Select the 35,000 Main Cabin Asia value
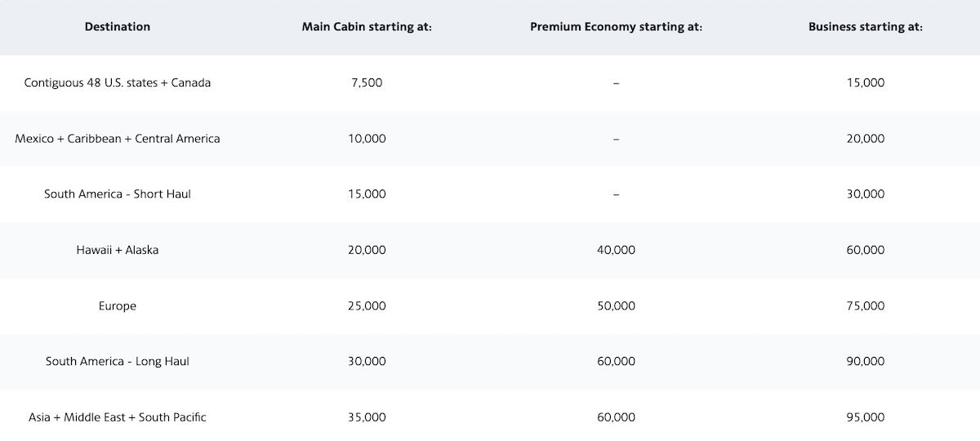The width and height of the screenshot is (980, 441). pos(367,417)
